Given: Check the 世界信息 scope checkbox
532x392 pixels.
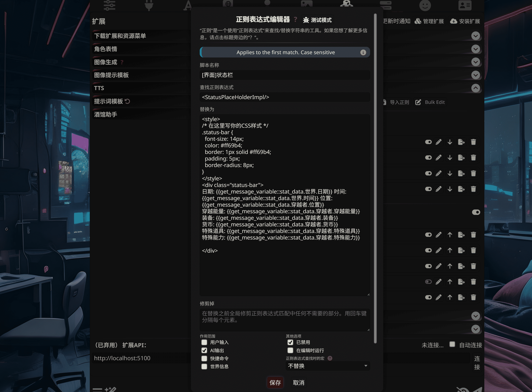Looking at the screenshot, I should click(x=204, y=367).
